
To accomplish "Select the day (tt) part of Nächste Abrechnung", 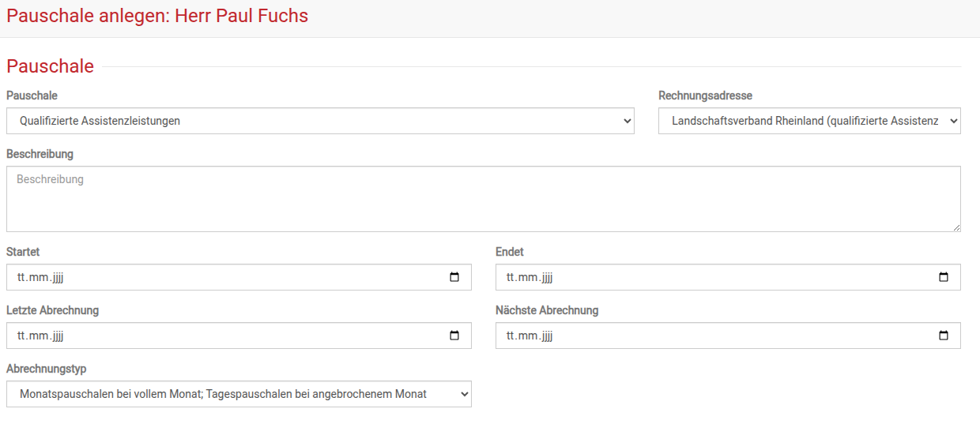I will pyautogui.click(x=511, y=336).
